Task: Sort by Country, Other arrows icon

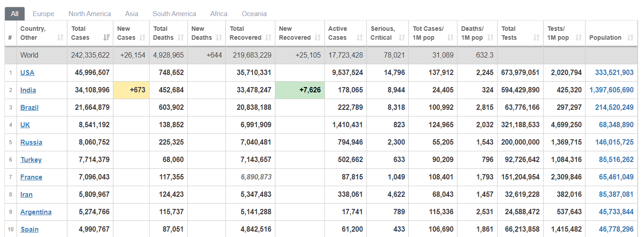Action: 61,38
